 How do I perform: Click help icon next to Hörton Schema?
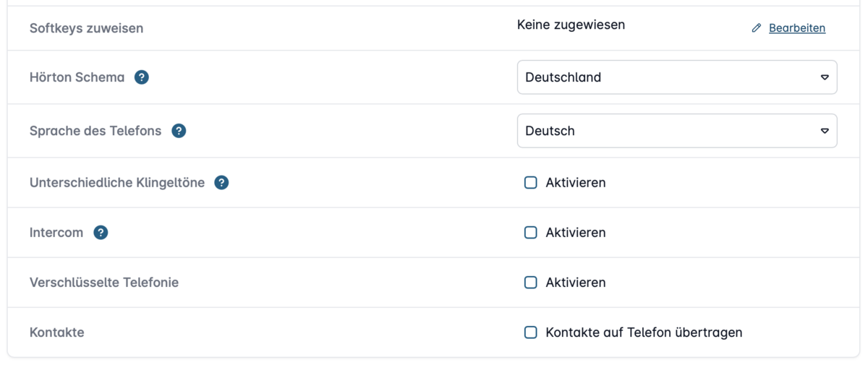pos(142,77)
